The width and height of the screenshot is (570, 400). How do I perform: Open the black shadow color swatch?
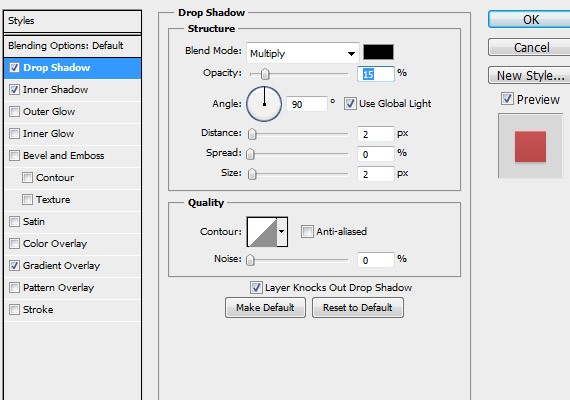click(378, 52)
